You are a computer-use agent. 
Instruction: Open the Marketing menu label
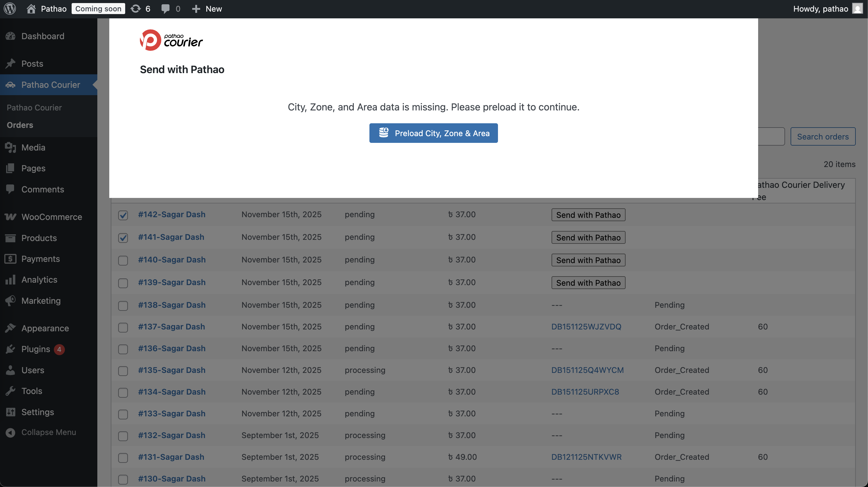point(41,300)
